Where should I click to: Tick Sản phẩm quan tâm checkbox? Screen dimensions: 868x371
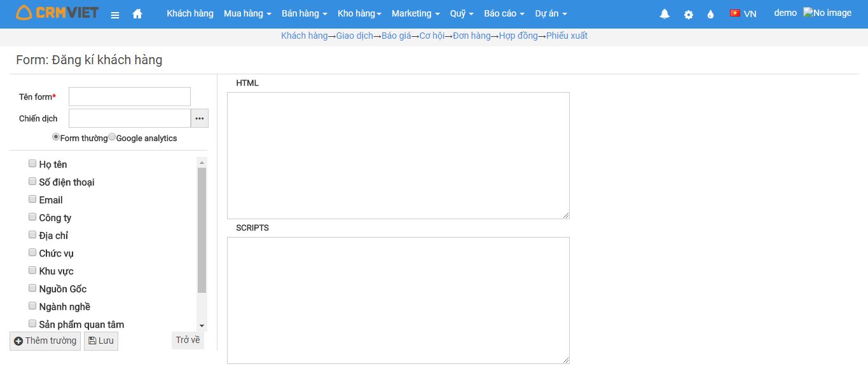(x=32, y=323)
